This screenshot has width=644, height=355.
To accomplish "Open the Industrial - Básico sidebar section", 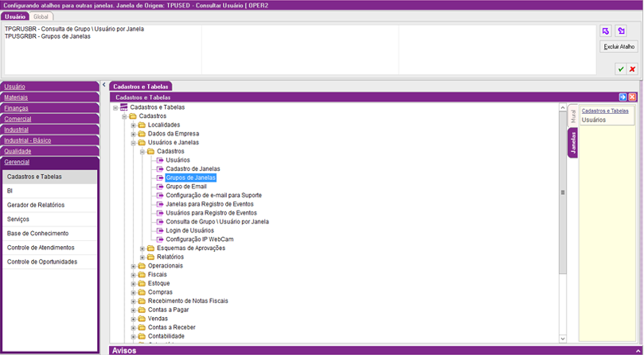I will point(50,141).
